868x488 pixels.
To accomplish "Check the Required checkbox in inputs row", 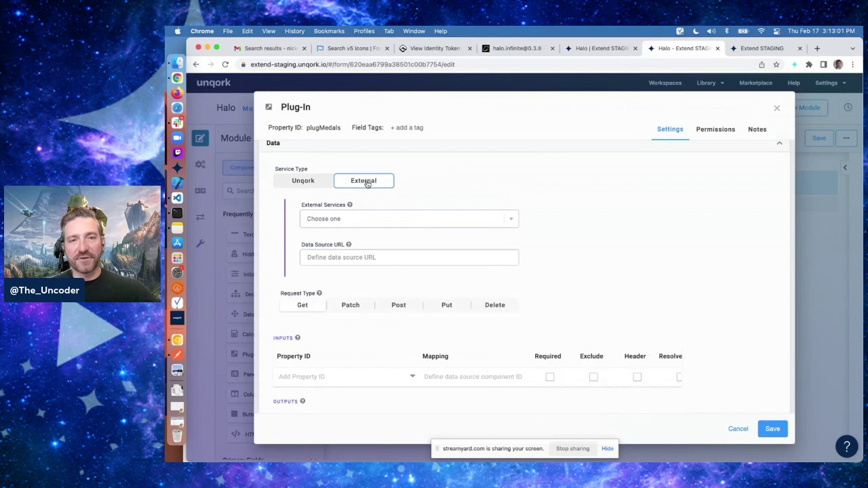I will [550, 377].
